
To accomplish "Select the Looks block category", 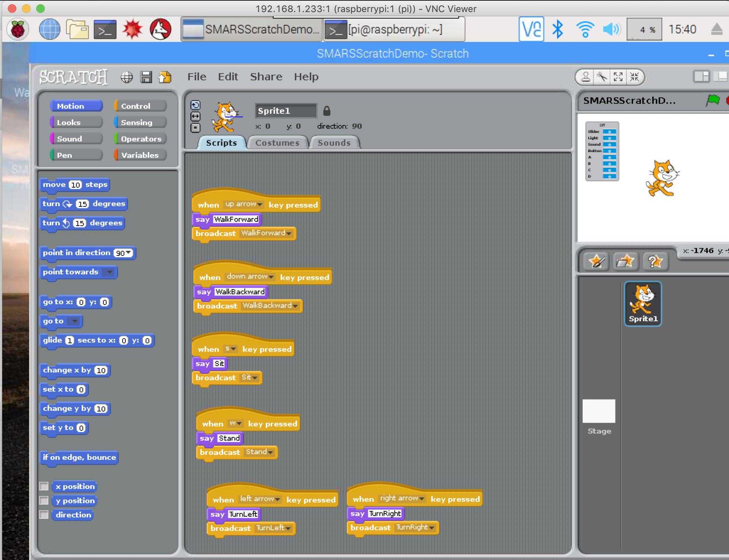I will pyautogui.click(x=76, y=122).
